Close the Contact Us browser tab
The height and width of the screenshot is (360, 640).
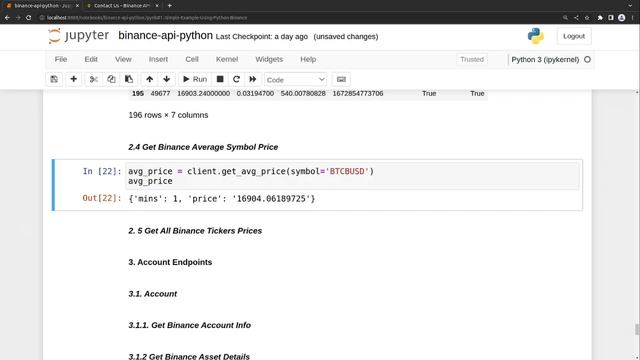(x=157, y=6)
